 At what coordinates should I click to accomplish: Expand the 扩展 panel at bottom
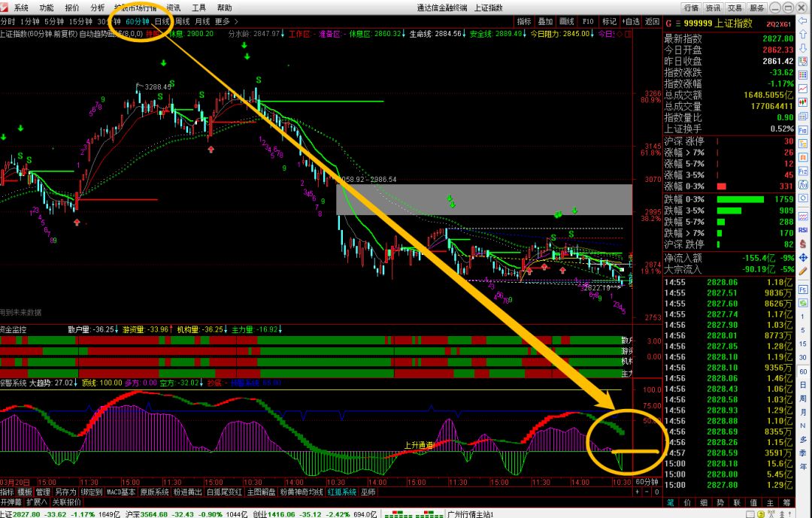click(x=37, y=501)
